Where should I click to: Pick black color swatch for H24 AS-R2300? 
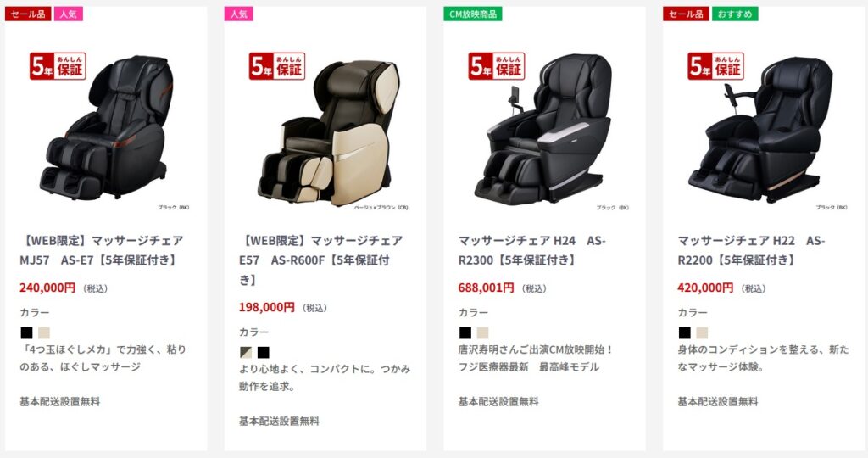pyautogui.click(x=465, y=332)
